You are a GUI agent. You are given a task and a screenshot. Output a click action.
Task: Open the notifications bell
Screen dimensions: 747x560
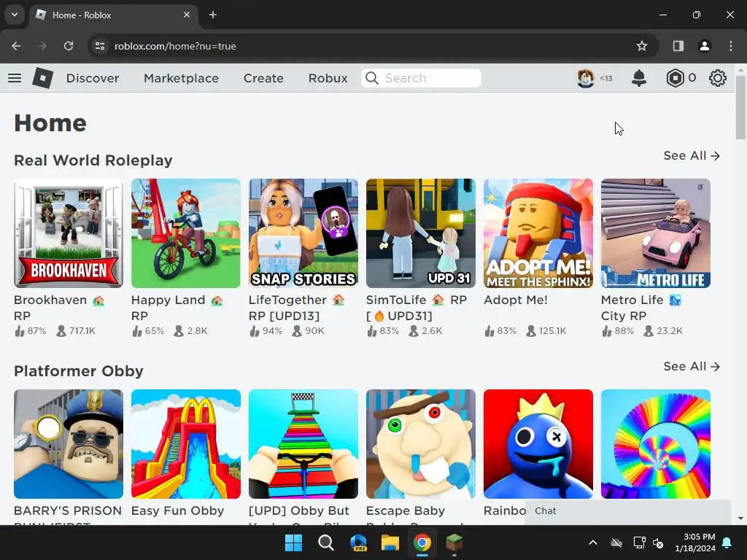pyautogui.click(x=639, y=78)
